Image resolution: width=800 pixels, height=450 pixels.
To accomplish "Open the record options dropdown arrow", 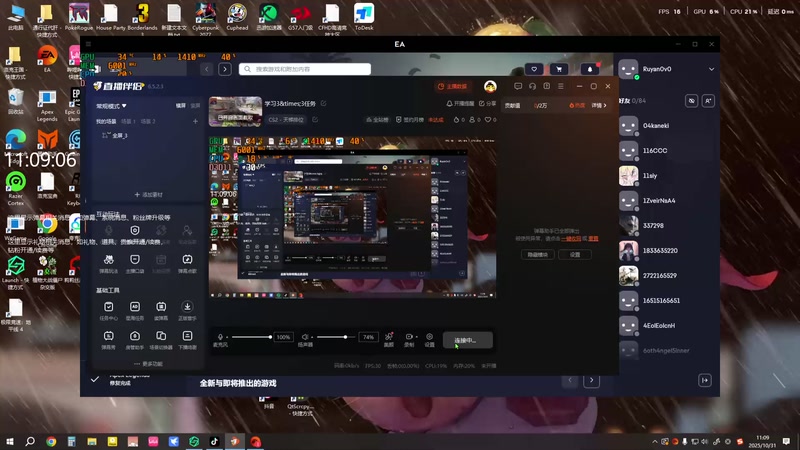I will tap(416, 337).
